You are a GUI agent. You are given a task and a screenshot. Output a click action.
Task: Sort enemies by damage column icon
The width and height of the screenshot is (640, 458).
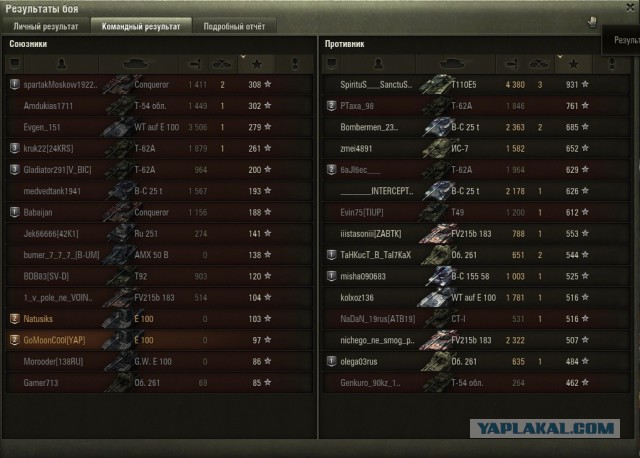click(x=511, y=64)
